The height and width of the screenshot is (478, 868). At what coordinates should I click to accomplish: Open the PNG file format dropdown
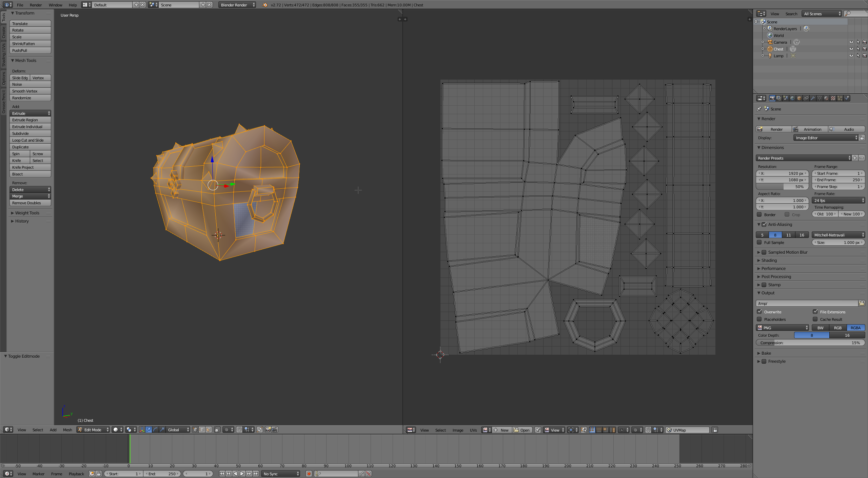(783, 328)
